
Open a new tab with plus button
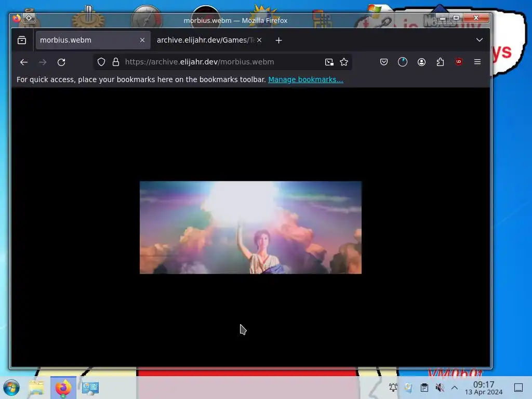[x=278, y=41]
